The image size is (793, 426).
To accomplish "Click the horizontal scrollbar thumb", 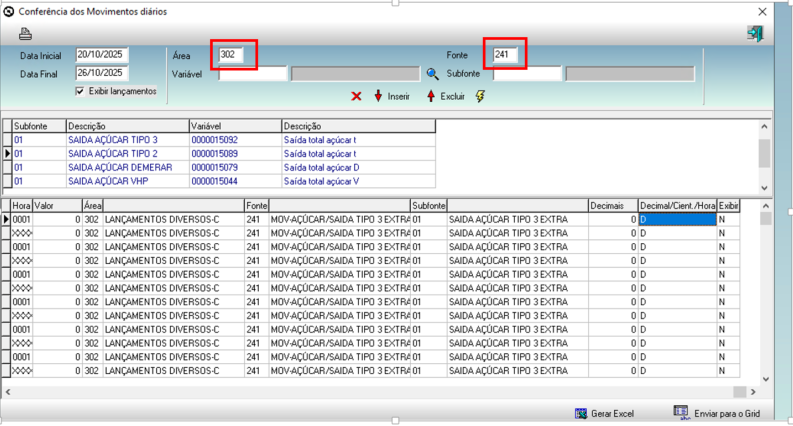I will tap(739, 392).
